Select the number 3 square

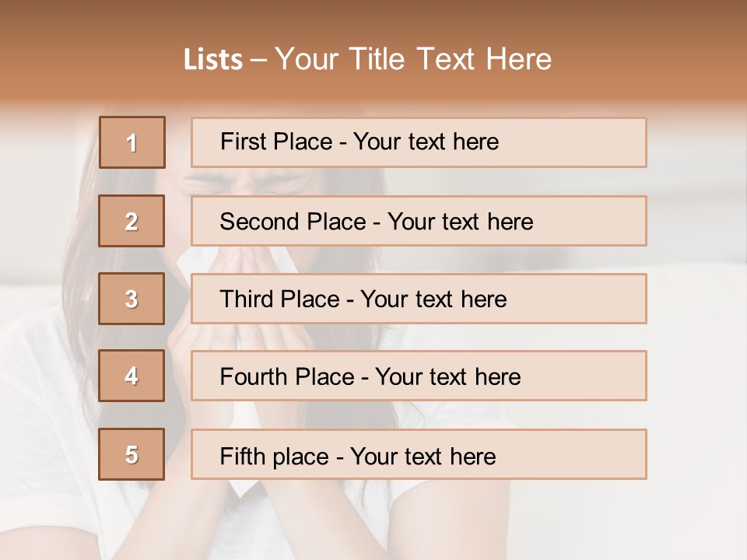[x=132, y=299]
